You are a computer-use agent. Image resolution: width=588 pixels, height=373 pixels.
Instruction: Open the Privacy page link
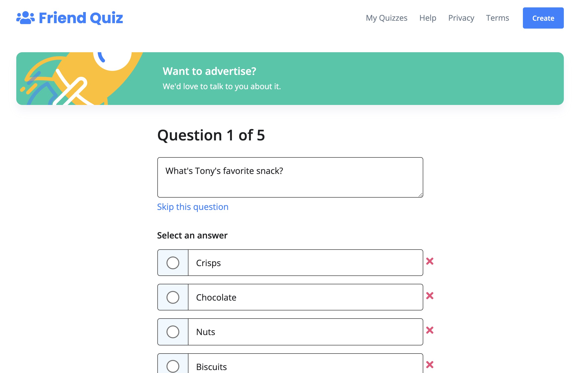point(461,18)
